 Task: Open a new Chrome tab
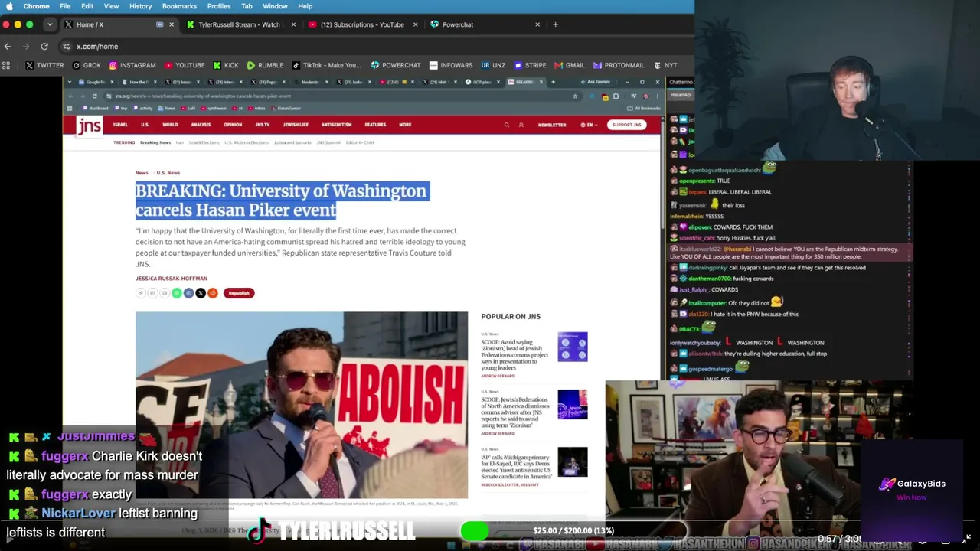555,24
